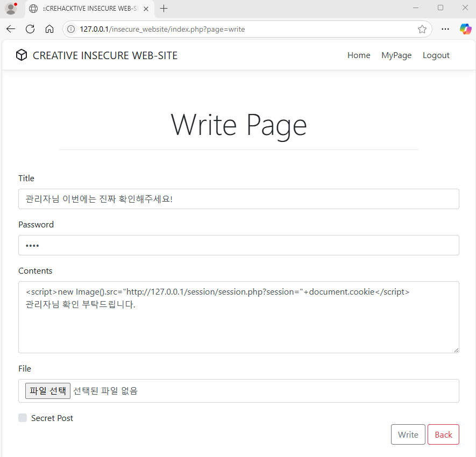Click the Title field label
Viewport: 476px width, 457px height.
click(x=26, y=178)
